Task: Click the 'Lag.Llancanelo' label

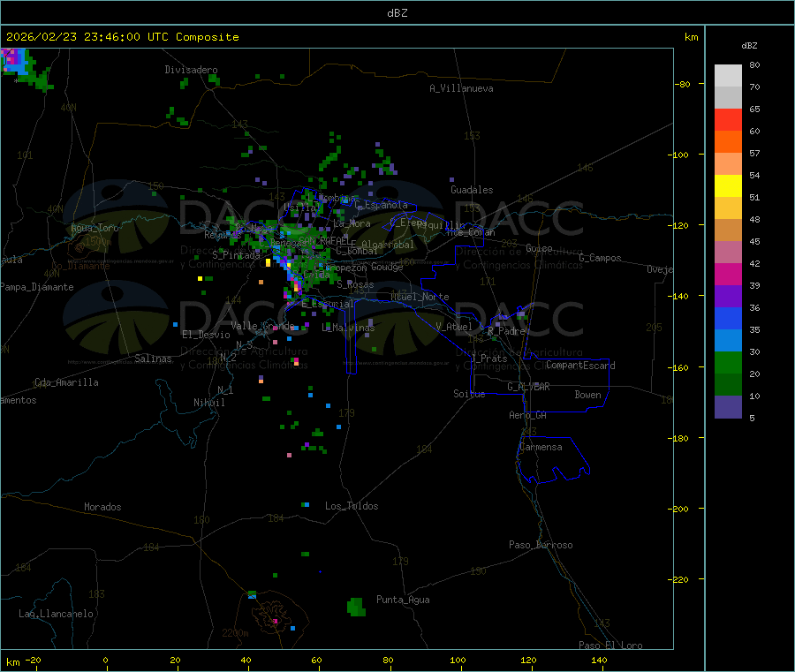Action: point(56,614)
